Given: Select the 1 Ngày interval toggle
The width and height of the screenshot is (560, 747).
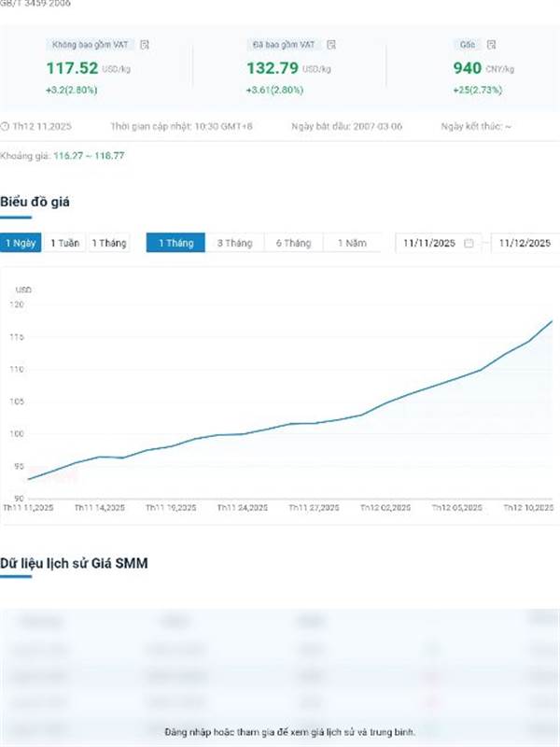Looking at the screenshot, I should [21, 243].
